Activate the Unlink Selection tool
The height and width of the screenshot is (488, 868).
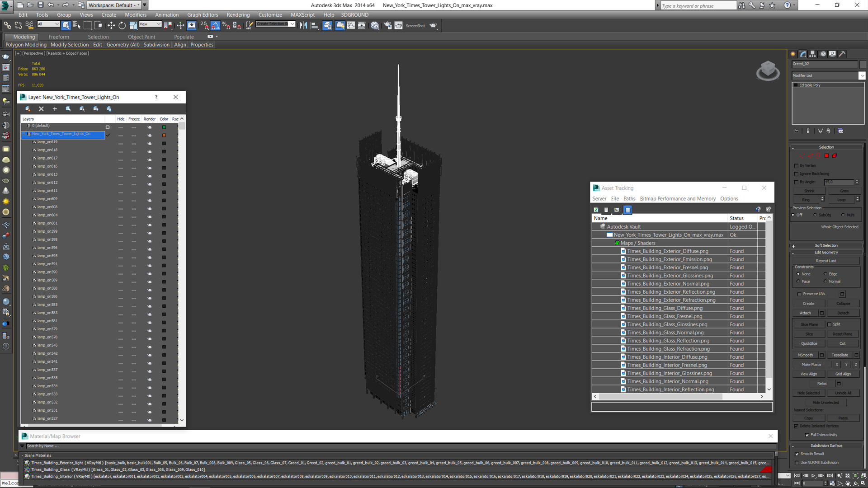tap(19, 25)
